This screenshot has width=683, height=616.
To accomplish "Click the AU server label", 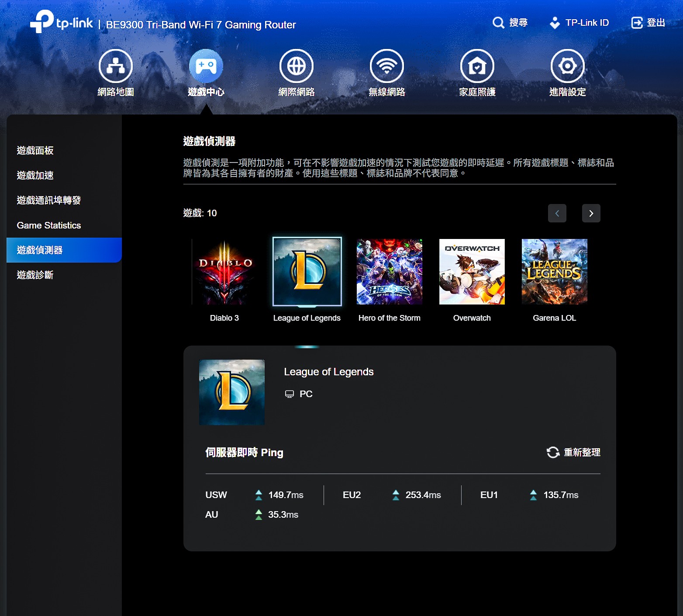I will [x=212, y=515].
